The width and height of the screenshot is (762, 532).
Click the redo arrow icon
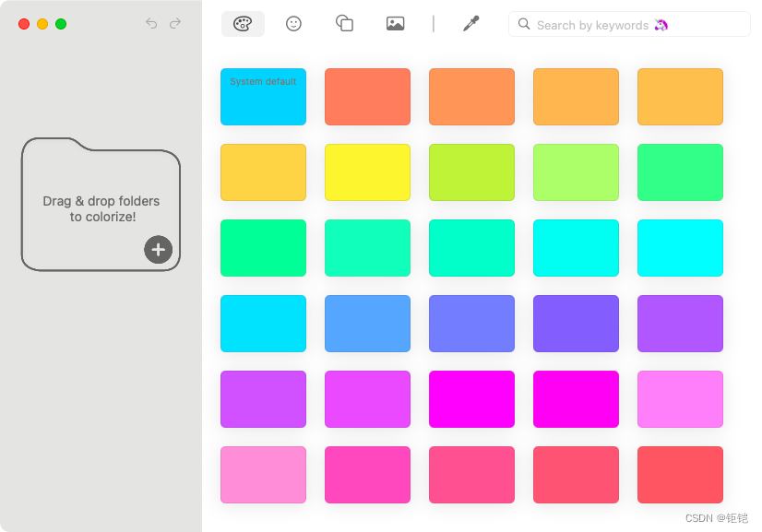click(175, 24)
